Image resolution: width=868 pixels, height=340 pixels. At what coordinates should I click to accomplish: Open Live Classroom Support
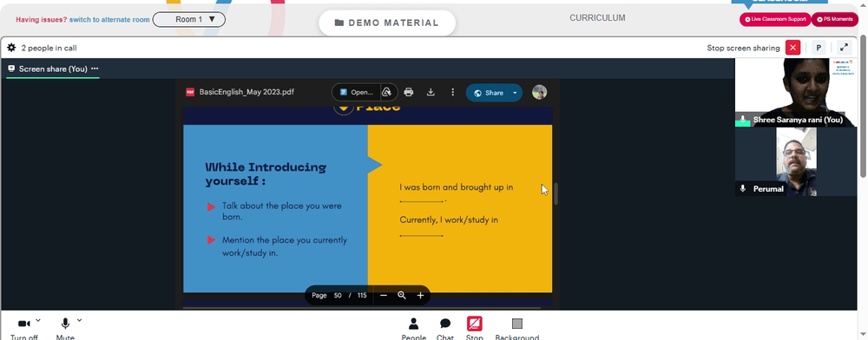tap(775, 19)
